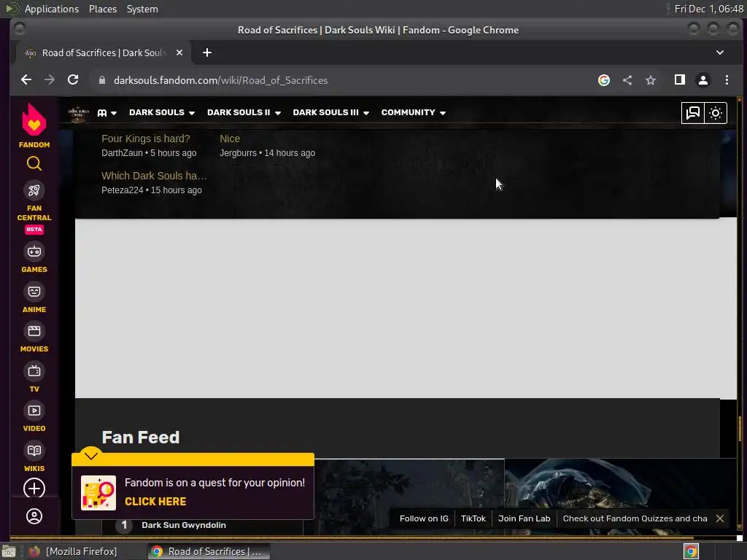
Task: Open the user account icon in sidebar
Action: [x=34, y=517]
